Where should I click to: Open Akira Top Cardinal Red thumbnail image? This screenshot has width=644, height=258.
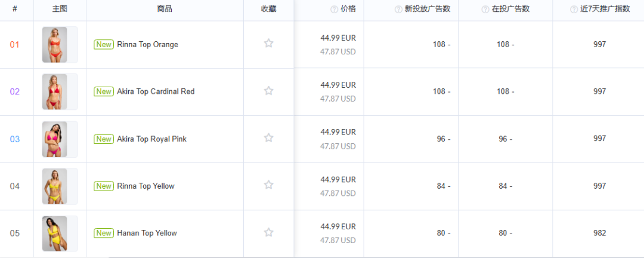coord(54,92)
